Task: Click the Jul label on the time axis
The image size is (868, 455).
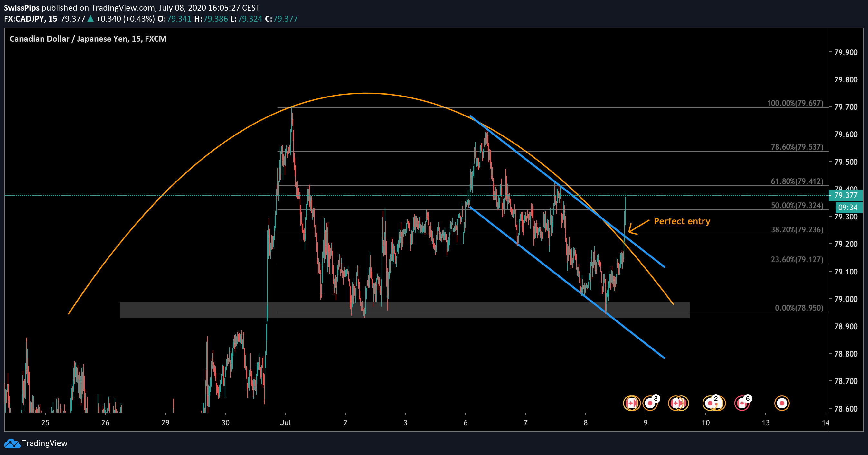Action: [x=285, y=423]
